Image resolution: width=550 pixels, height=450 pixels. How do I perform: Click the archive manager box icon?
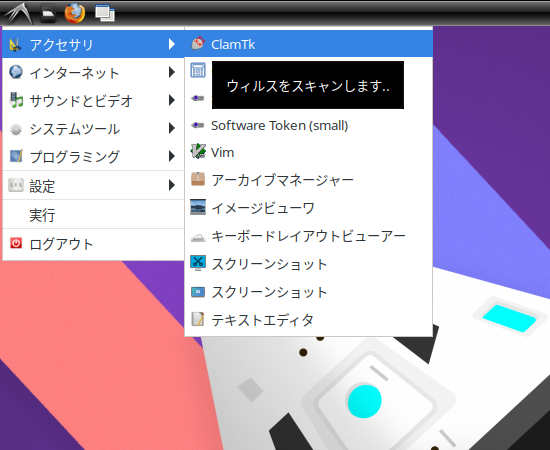tap(198, 179)
